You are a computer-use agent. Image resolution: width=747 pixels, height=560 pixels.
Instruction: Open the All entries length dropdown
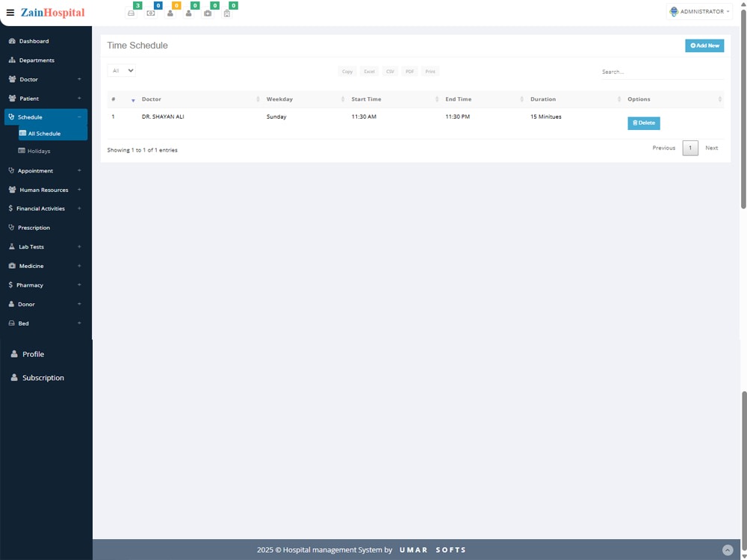click(x=122, y=70)
